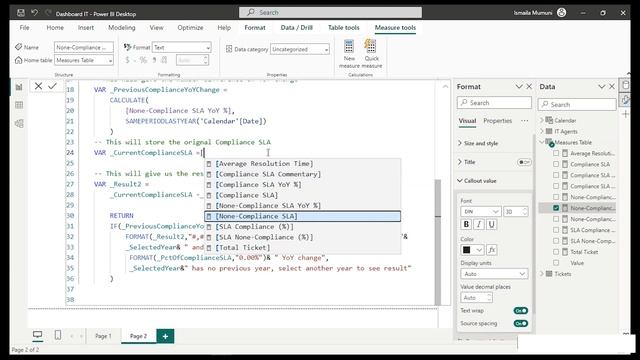The height and width of the screenshot is (360, 640).
Task: Toggle Underline font style
Action: coord(492,224)
